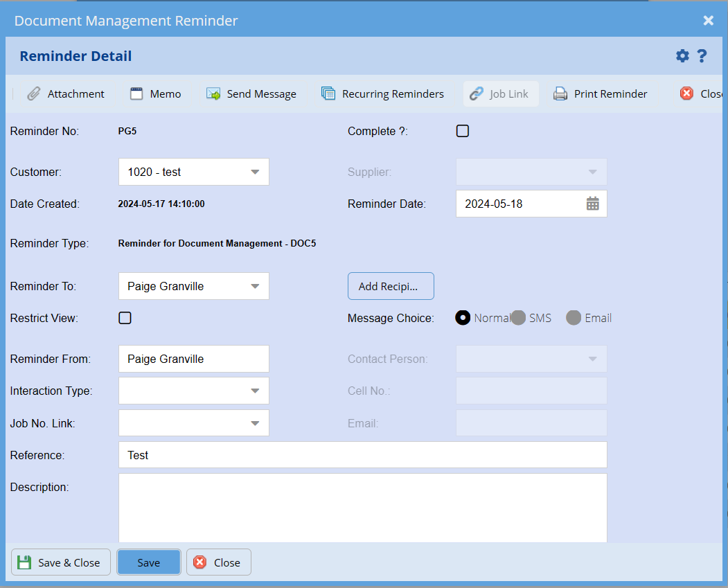The height and width of the screenshot is (588, 728).
Task: Enable the Restrict View checkbox
Action: 125,318
